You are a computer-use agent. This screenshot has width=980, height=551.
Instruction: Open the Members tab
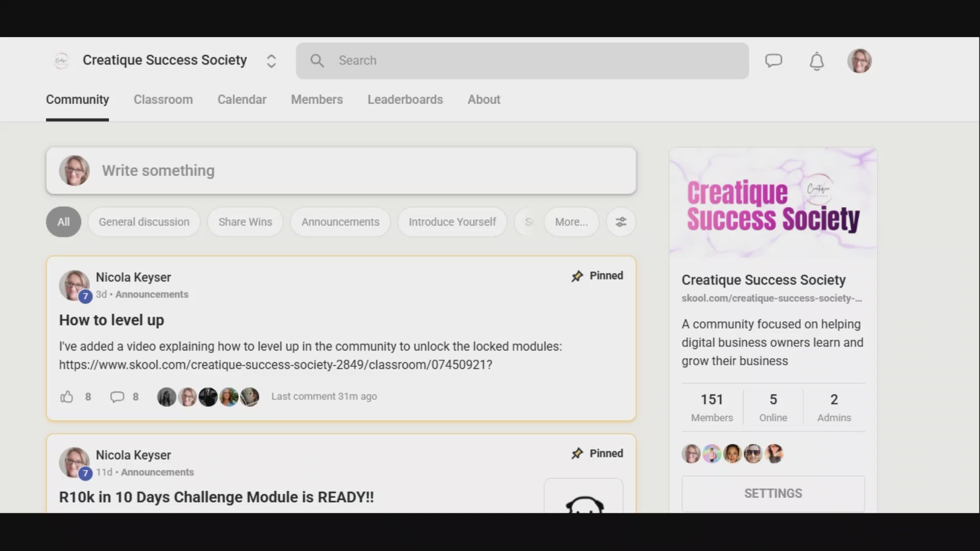coord(317,99)
